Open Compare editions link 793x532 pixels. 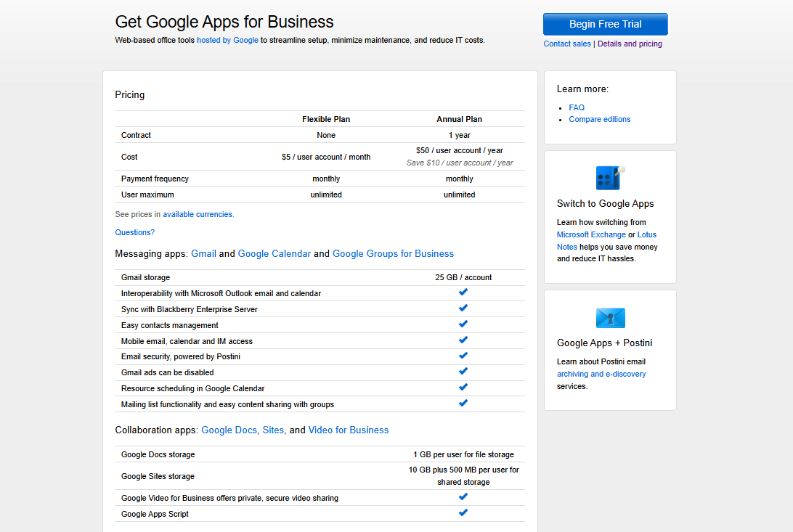[x=599, y=119]
